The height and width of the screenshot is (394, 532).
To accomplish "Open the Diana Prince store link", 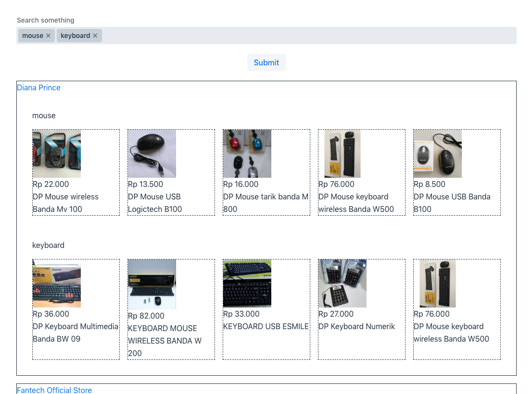I will tap(38, 88).
